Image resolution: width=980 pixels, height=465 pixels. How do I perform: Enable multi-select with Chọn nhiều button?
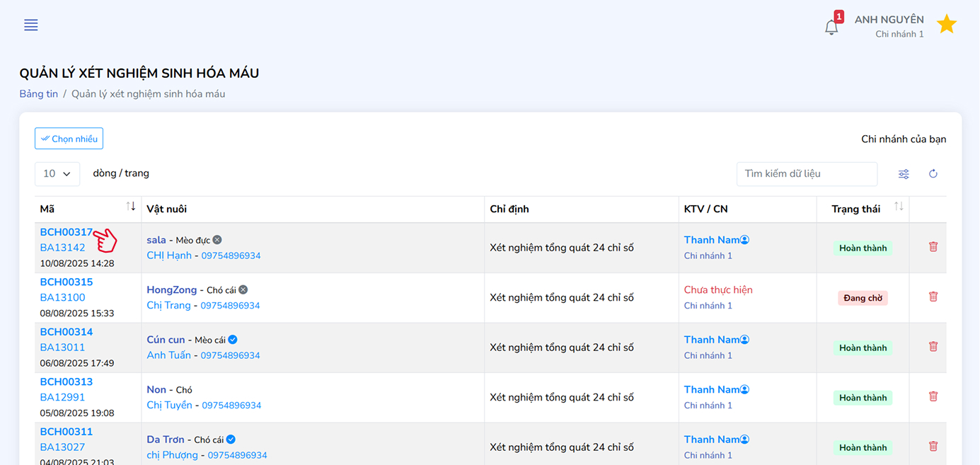69,139
